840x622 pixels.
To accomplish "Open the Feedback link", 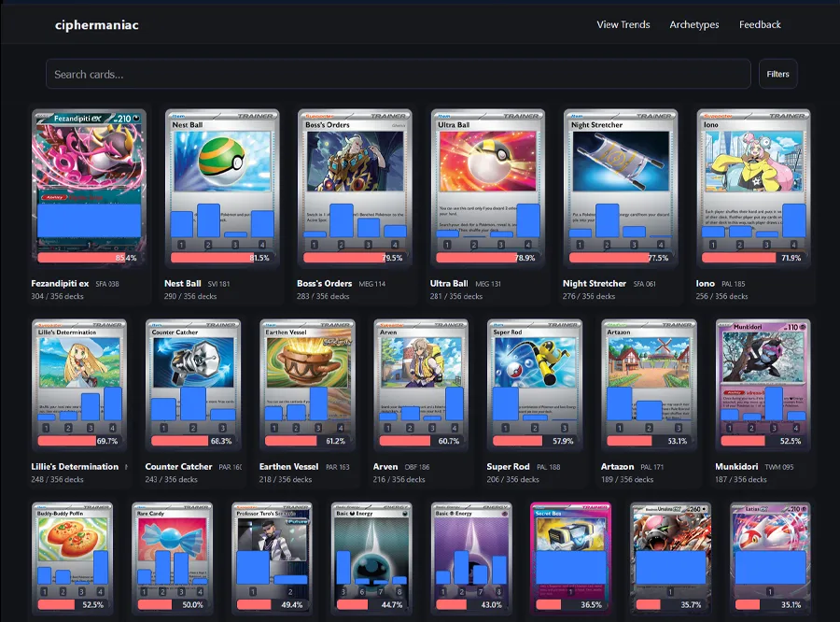I will click(760, 24).
